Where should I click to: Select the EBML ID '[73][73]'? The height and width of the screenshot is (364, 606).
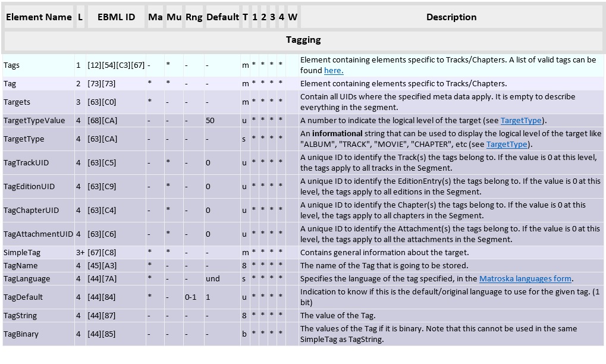pyautogui.click(x=102, y=83)
